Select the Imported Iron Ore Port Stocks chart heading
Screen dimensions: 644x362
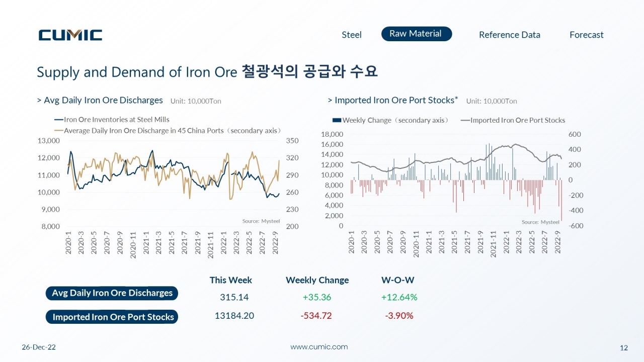[392, 100]
